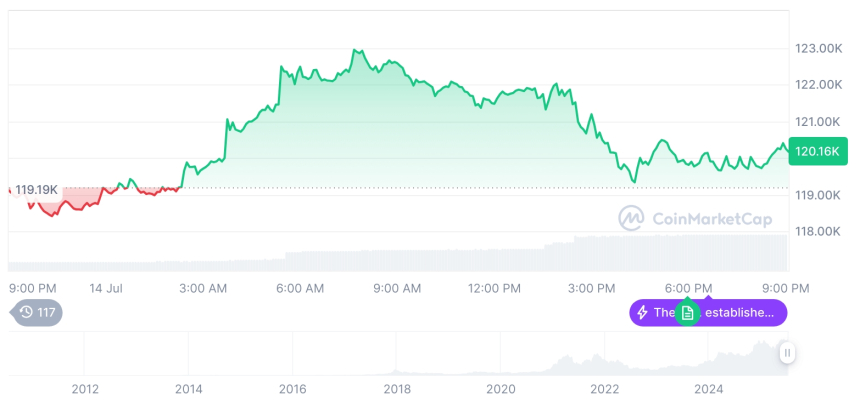Screen dimensions: 860x401
Task: Click the 118.00K price axis label
Action: pos(817,231)
